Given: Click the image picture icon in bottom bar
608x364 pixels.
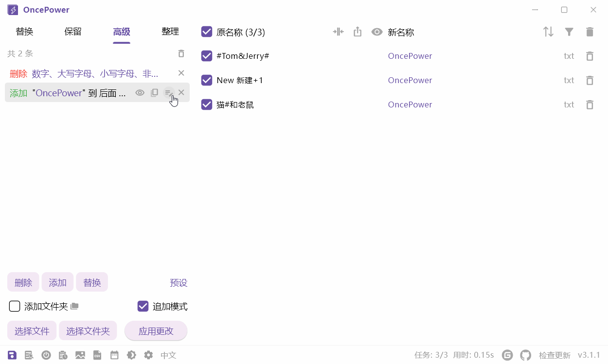Looking at the screenshot, I should (x=80, y=355).
